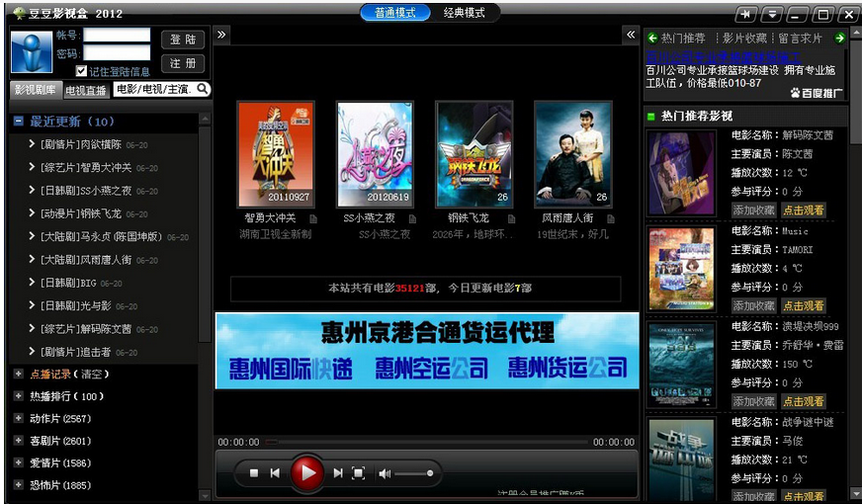Expand the 动作片 category
This screenshot has height=504, width=862.
tap(19, 418)
